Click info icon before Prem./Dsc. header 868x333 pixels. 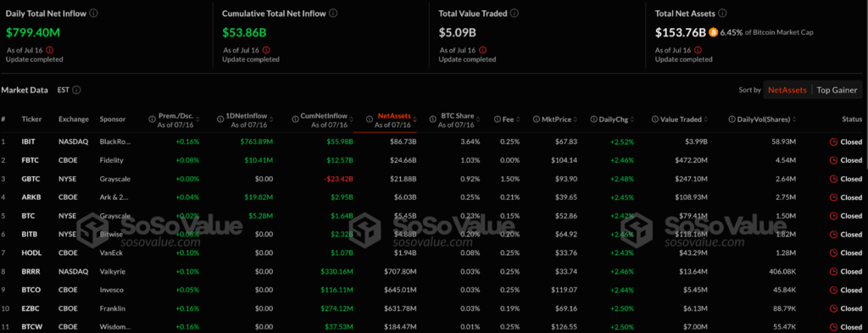tap(152, 119)
